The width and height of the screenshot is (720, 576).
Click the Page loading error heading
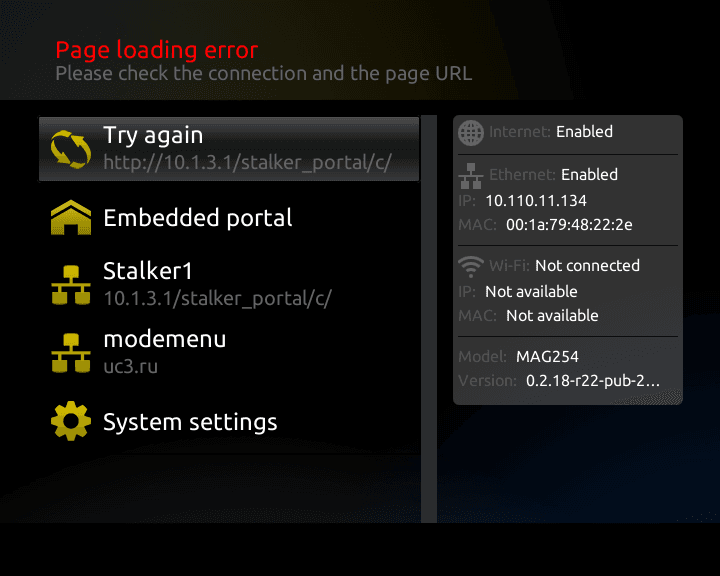[x=157, y=50]
